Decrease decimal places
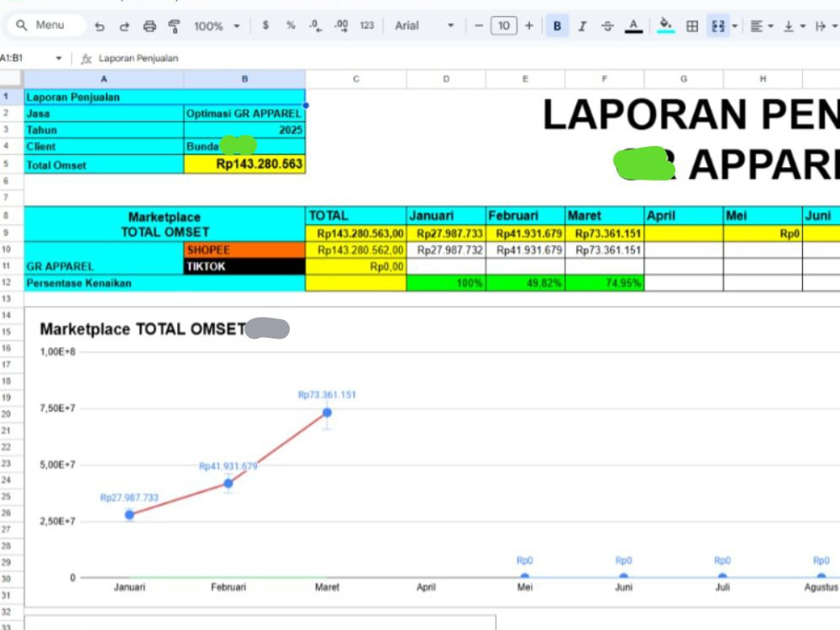 (x=316, y=25)
